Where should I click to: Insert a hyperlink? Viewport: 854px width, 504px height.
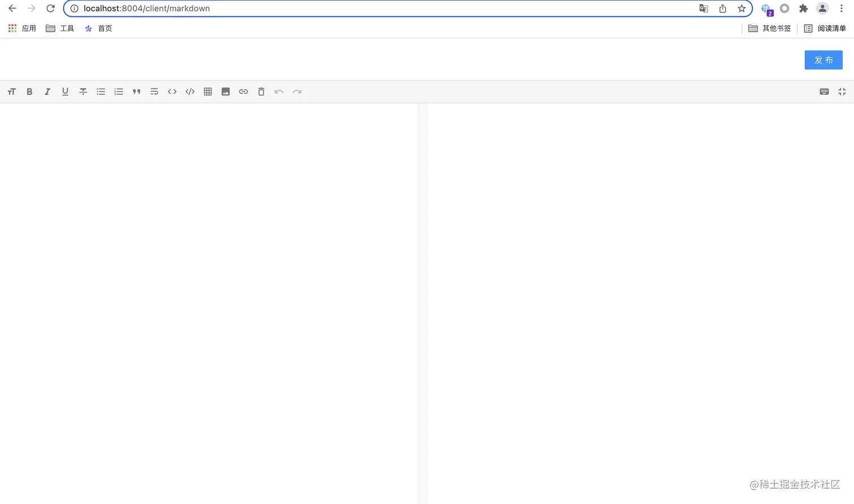click(x=243, y=91)
